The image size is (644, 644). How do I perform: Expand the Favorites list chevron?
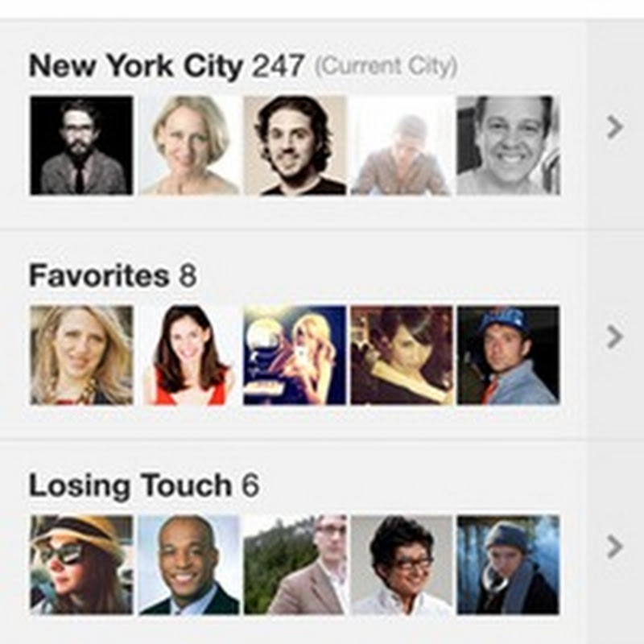pyautogui.click(x=615, y=336)
